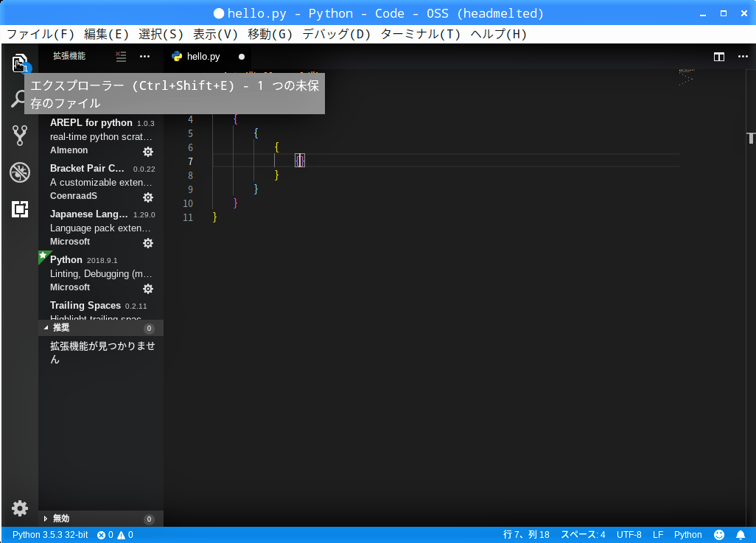Switch to the hello.py editor tab
756x543 pixels.
207,57
